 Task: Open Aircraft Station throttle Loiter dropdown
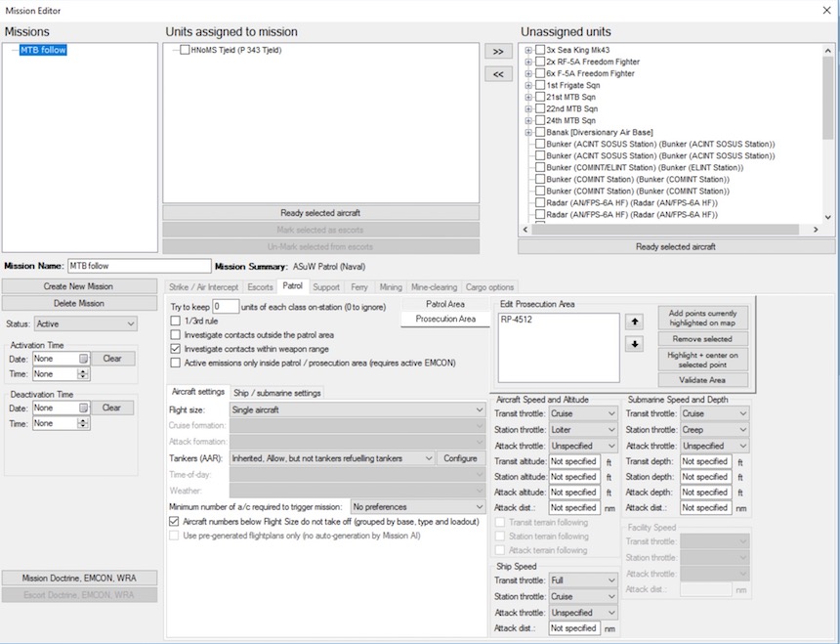(x=583, y=430)
